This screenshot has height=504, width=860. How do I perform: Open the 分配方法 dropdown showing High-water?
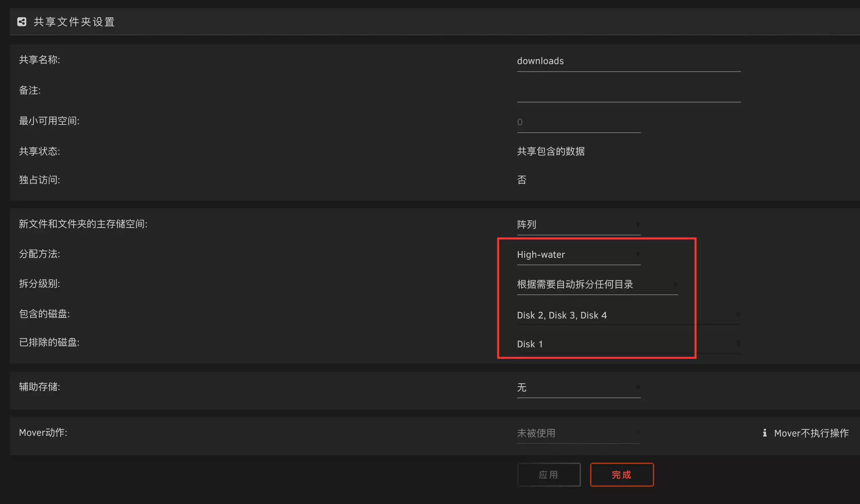(579, 255)
